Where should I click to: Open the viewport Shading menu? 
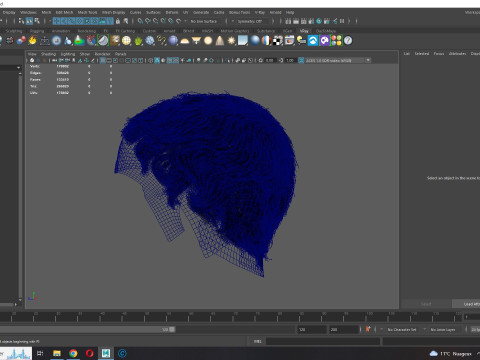(48, 54)
